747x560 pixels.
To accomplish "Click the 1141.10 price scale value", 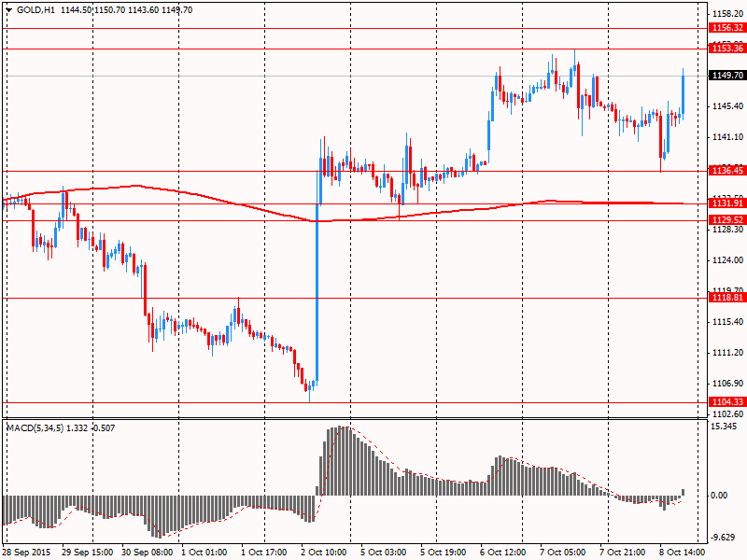I will 728,137.
